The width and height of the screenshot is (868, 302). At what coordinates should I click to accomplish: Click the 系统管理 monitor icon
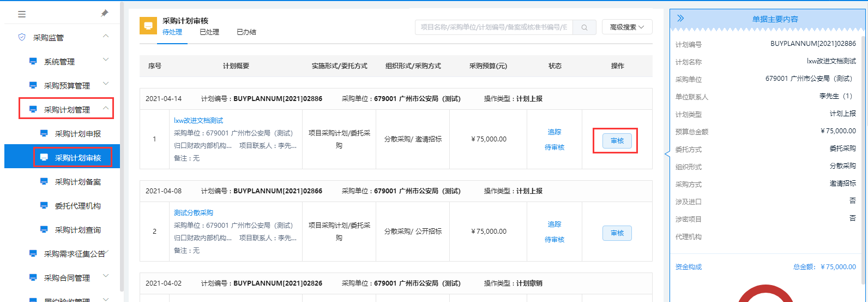33,62
